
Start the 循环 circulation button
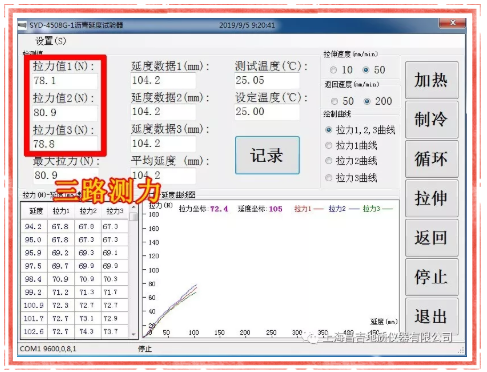pos(432,159)
